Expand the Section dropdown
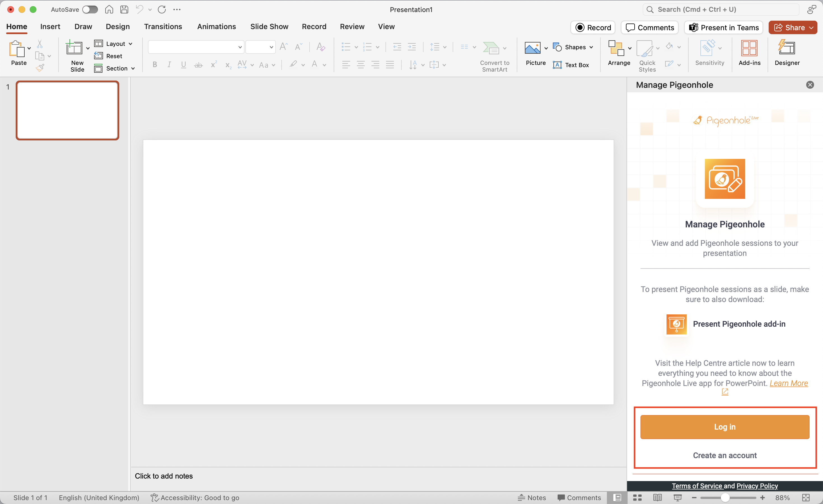 point(133,69)
